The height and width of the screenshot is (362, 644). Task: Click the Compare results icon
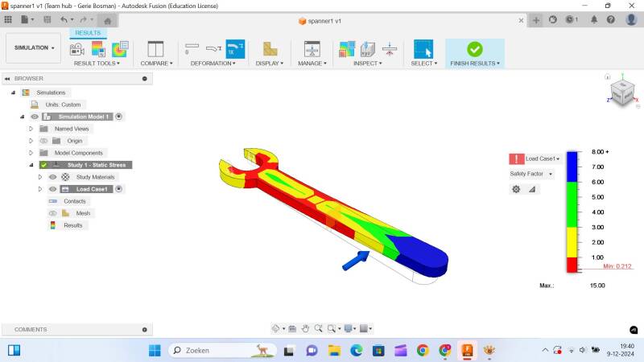point(155,49)
